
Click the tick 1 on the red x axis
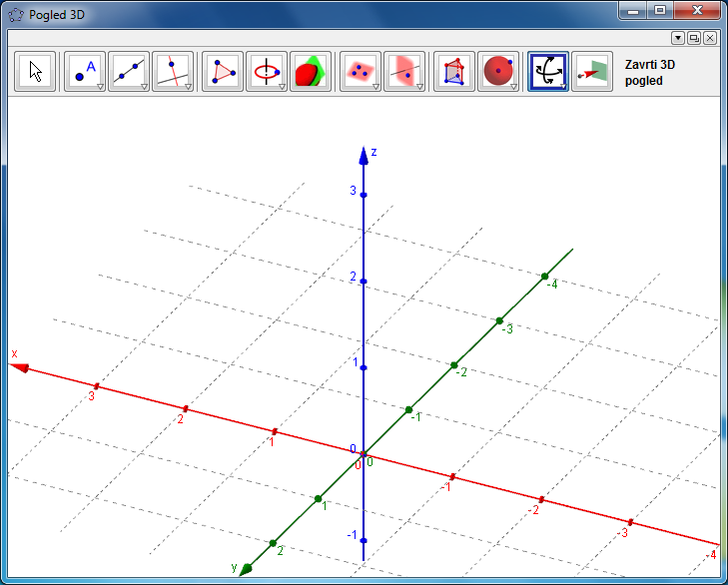(275, 432)
